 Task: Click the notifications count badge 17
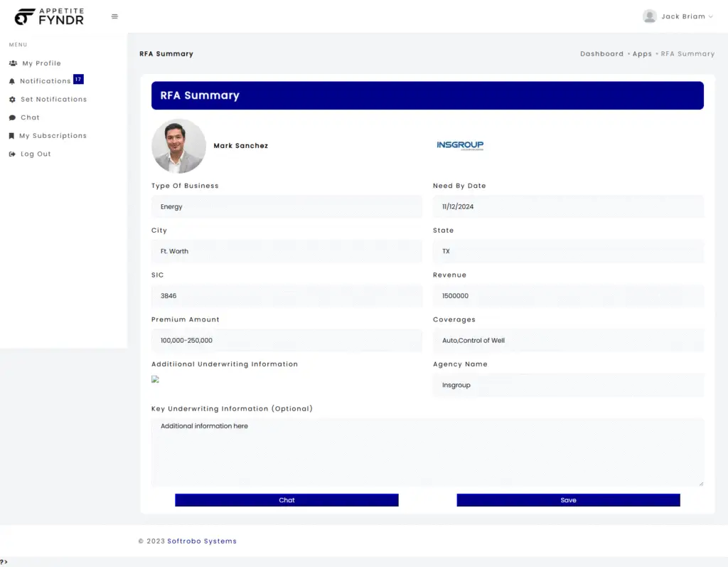(x=78, y=79)
